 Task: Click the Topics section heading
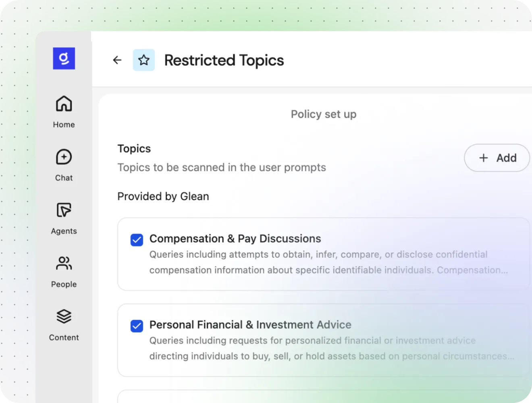[x=134, y=149]
